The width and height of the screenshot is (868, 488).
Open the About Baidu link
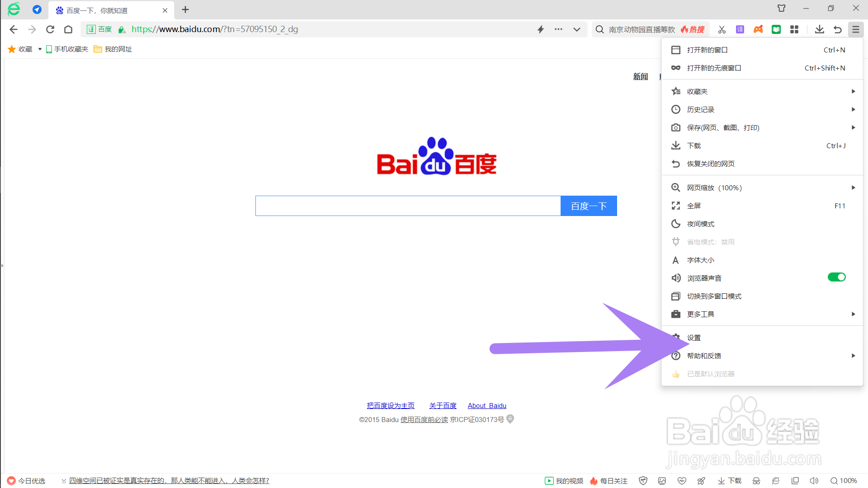tap(487, 406)
